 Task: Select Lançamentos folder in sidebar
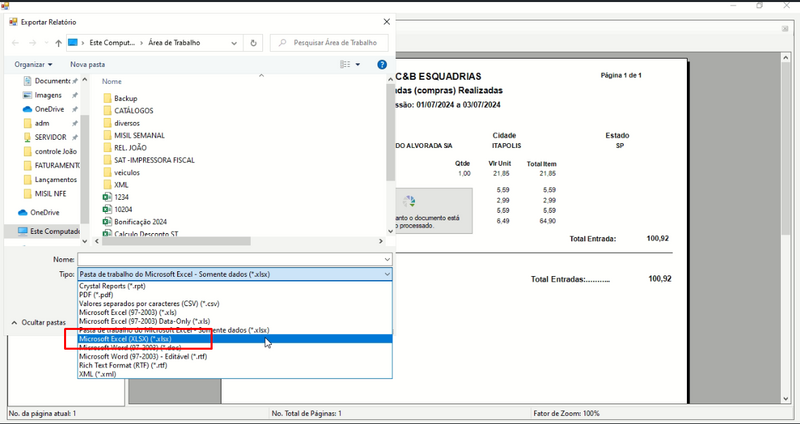(56, 180)
